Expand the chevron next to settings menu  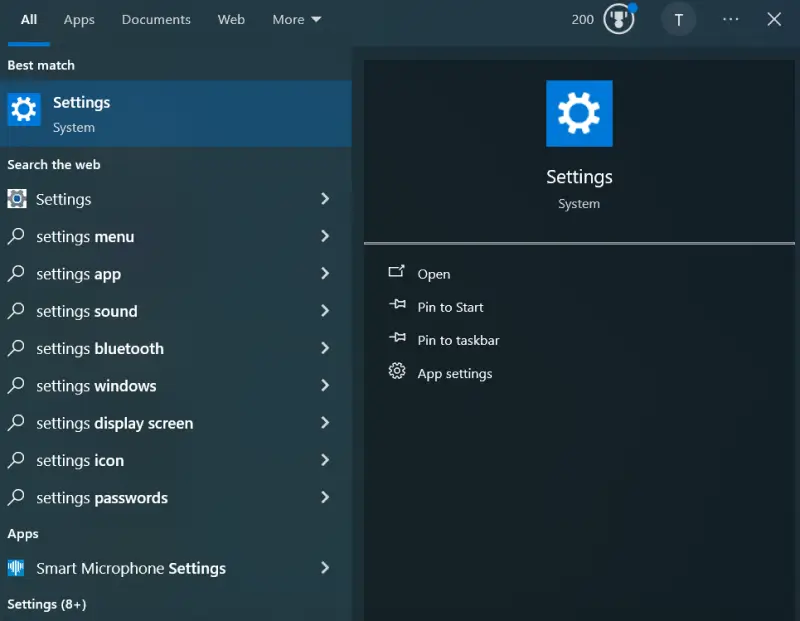pyautogui.click(x=325, y=237)
